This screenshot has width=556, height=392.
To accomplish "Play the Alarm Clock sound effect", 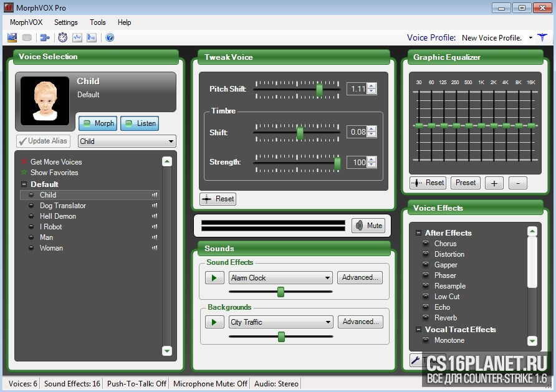I will [x=214, y=278].
